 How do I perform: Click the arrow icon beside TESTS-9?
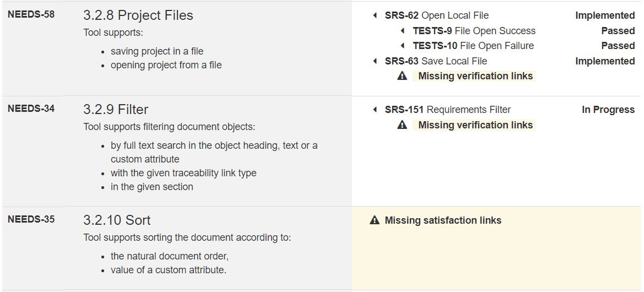pyautogui.click(x=403, y=31)
